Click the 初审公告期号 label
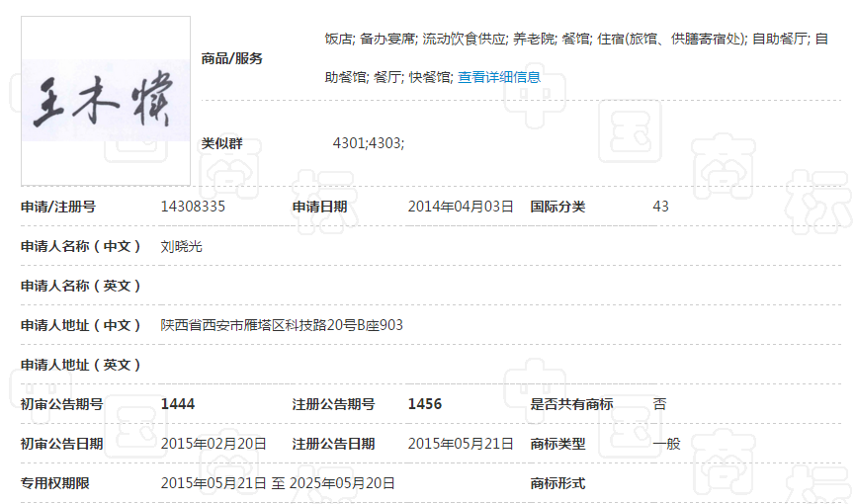The width and height of the screenshot is (855, 504). [61, 404]
